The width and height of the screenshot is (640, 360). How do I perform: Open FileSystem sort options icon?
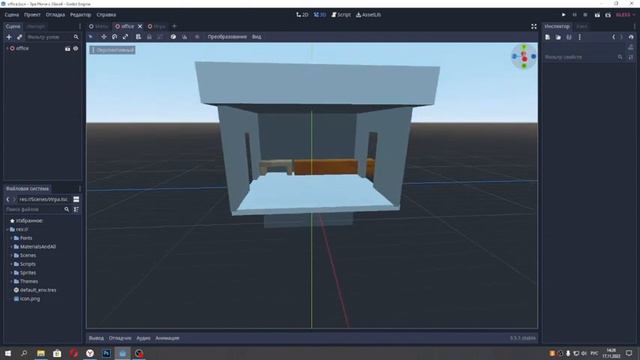click(x=76, y=209)
